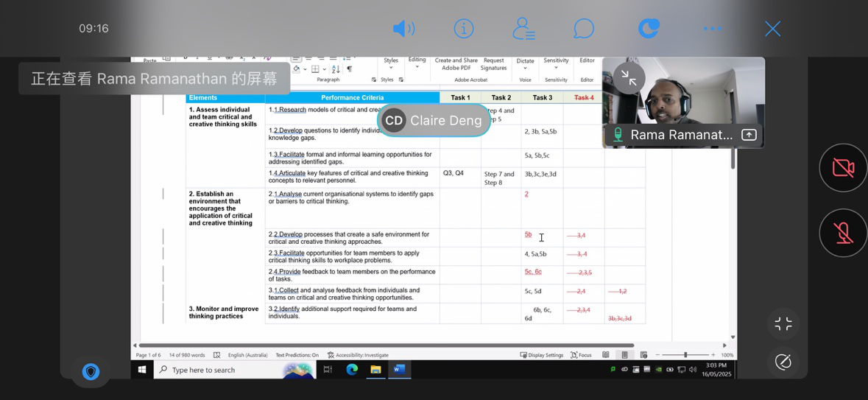Open the meeting chat bubble icon
This screenshot has width=868, height=400.
pos(584,29)
